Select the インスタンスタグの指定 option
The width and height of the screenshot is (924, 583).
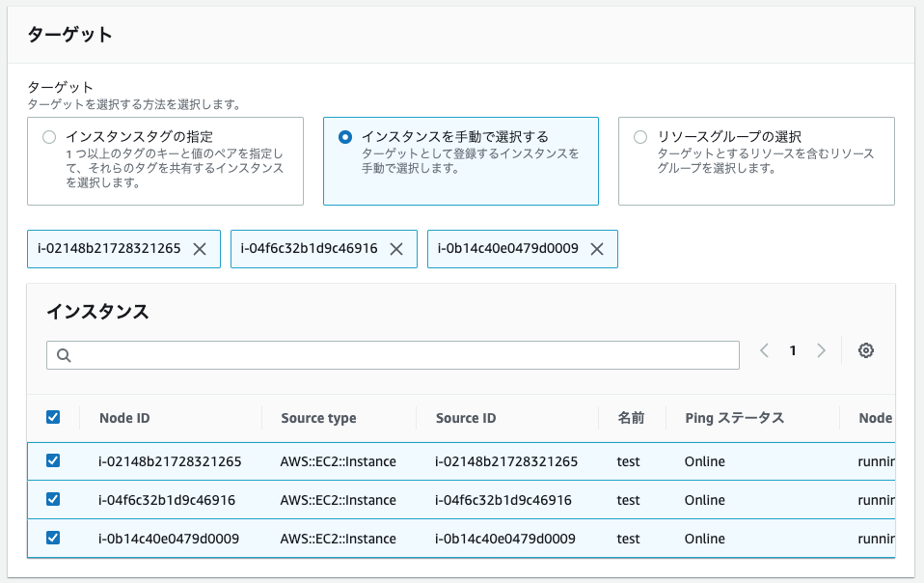[x=49, y=136]
